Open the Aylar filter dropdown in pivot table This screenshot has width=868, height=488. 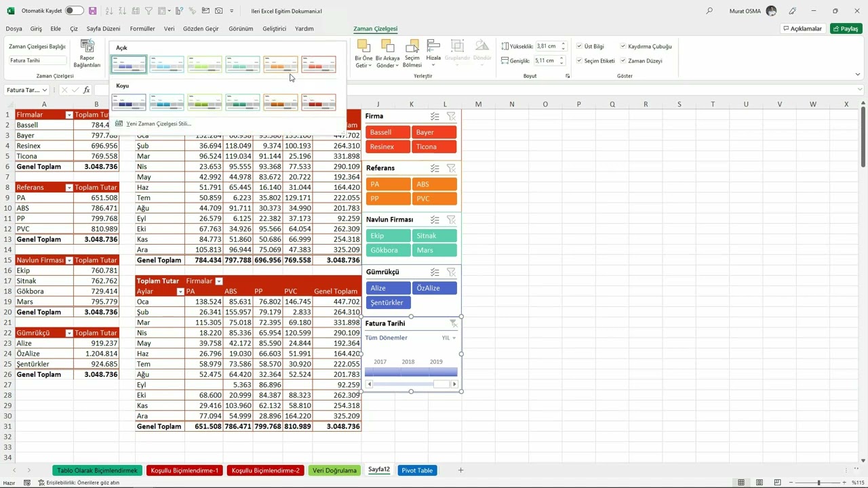click(x=180, y=291)
